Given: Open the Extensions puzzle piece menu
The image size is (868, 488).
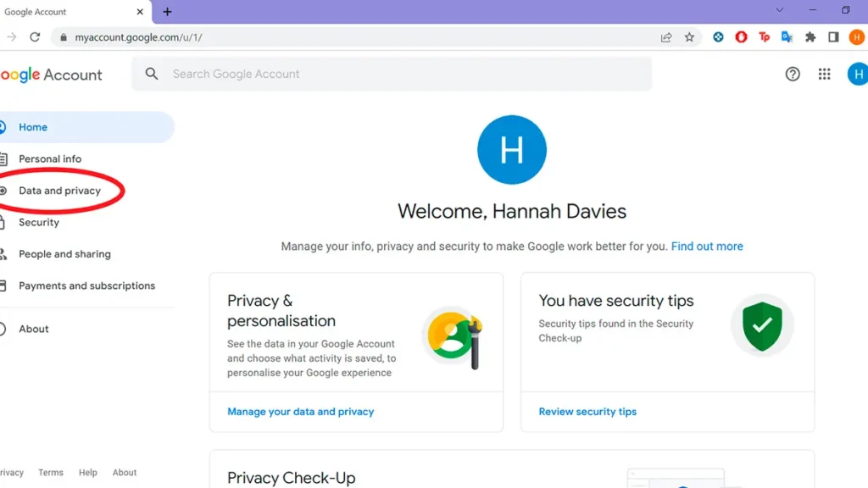Looking at the screenshot, I should point(810,37).
